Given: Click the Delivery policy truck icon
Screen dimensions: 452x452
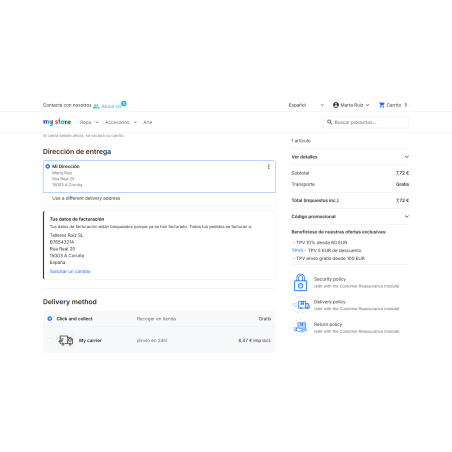Looking at the screenshot, I should click(x=301, y=305).
